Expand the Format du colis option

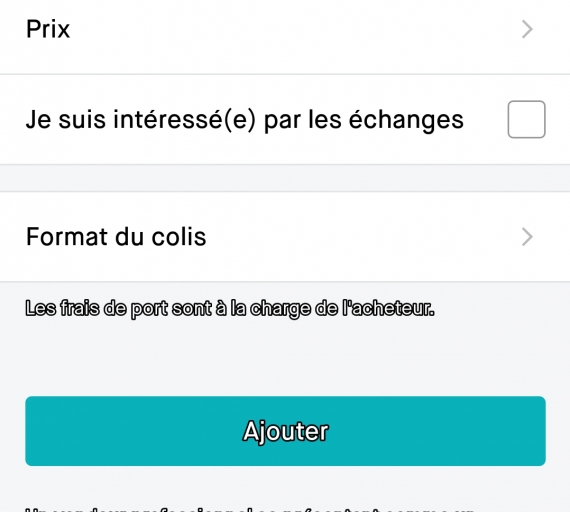[285, 237]
